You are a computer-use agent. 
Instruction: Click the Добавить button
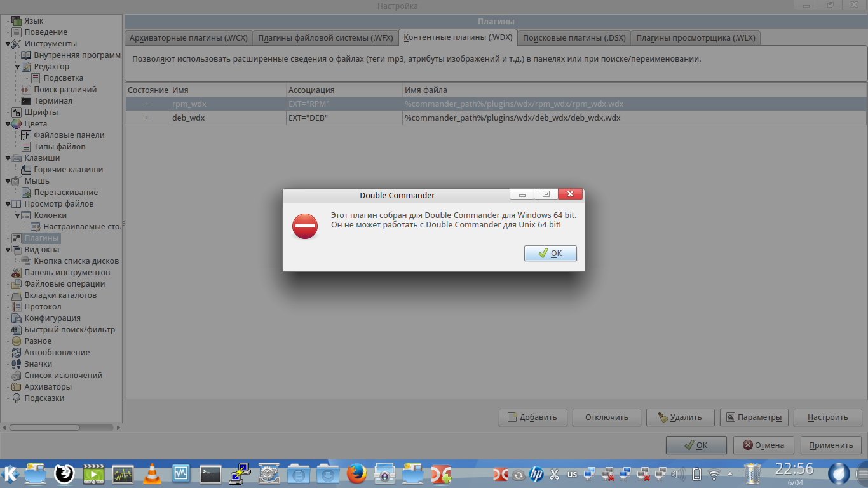(x=533, y=417)
